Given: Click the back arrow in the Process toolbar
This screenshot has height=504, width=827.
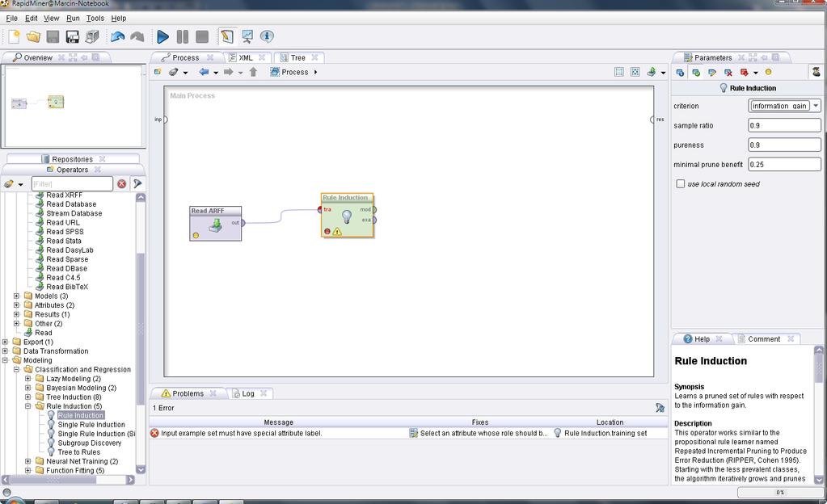Looking at the screenshot, I should coord(204,72).
